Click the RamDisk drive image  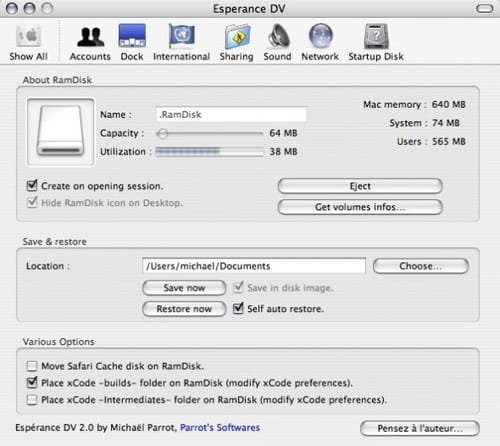coord(60,132)
